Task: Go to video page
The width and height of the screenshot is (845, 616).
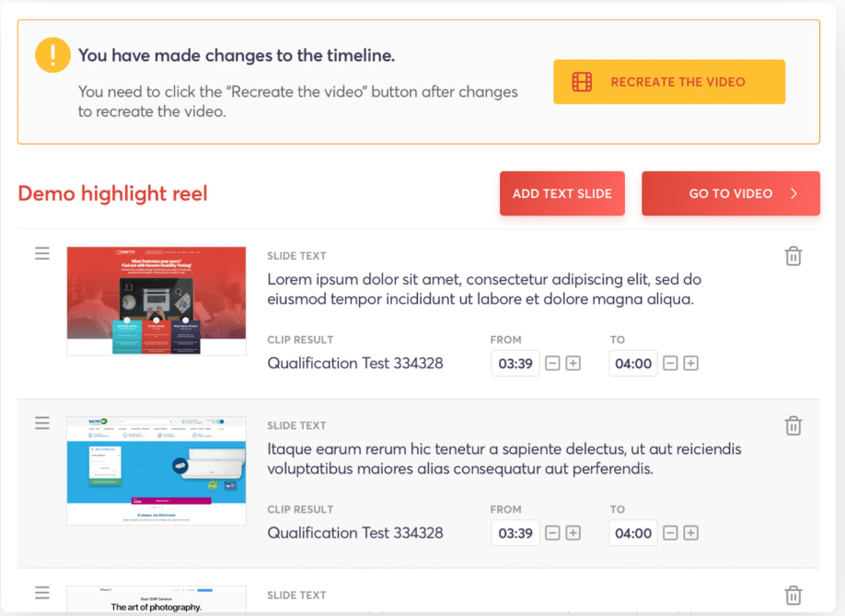Action: pyautogui.click(x=731, y=193)
